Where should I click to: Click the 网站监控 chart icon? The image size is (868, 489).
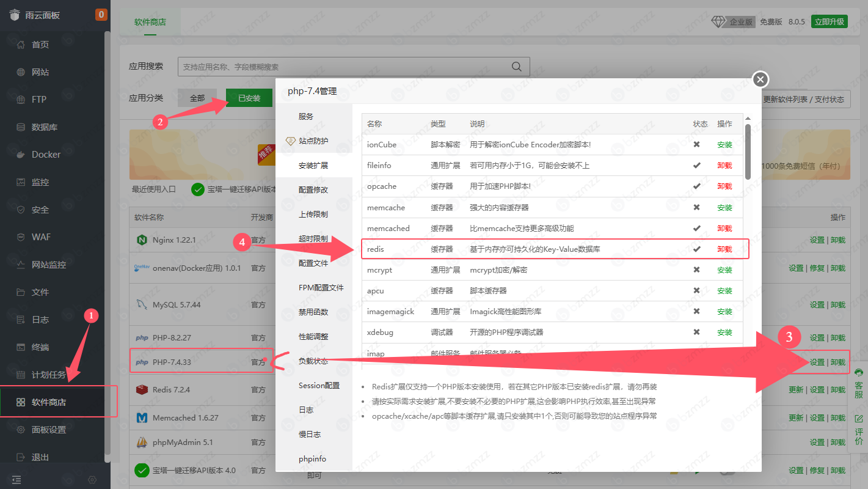21,265
